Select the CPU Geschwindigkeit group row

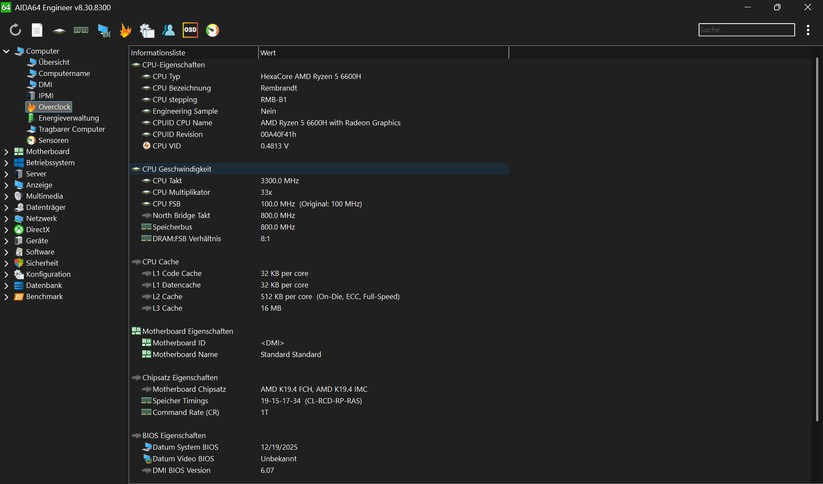point(319,169)
